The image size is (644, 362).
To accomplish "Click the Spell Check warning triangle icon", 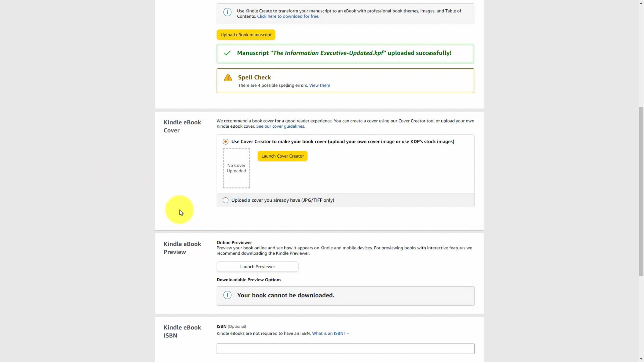I will pyautogui.click(x=228, y=78).
